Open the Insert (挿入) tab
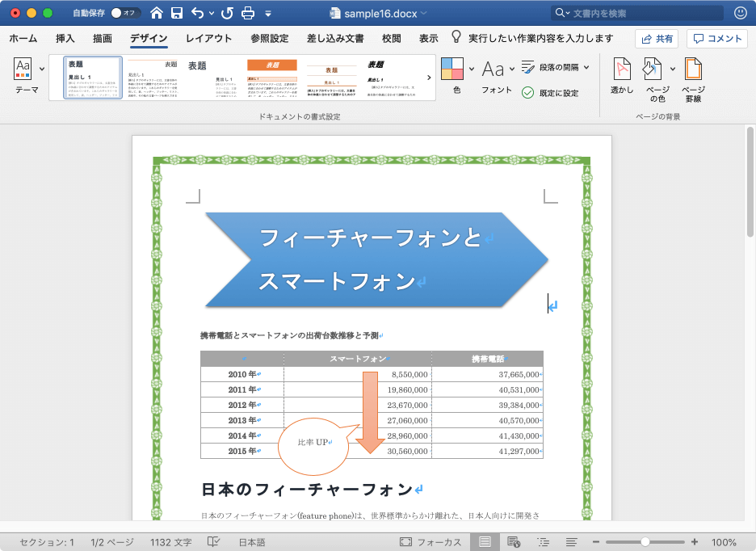The width and height of the screenshot is (756, 551). 65,38
